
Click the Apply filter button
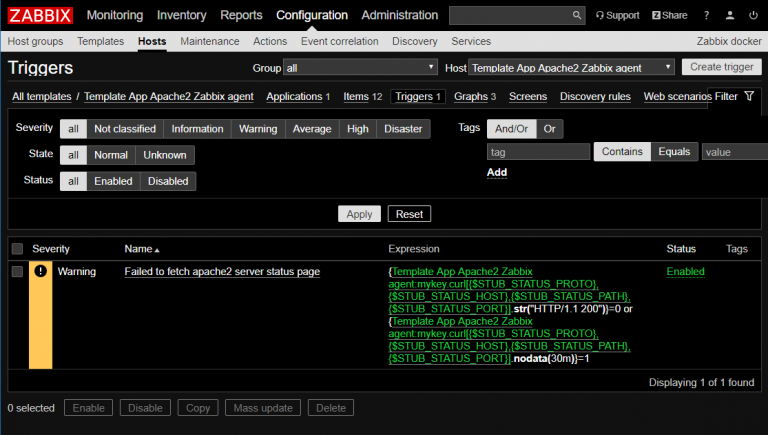(x=359, y=214)
